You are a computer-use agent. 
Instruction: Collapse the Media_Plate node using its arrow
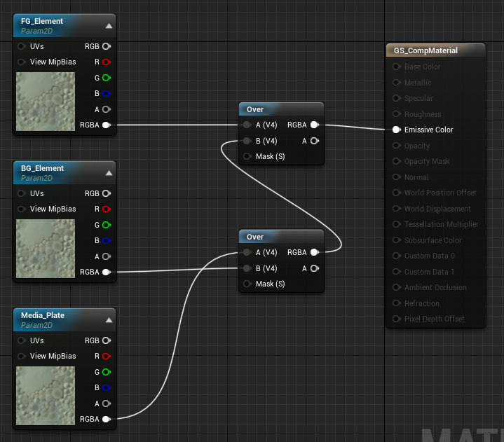click(109, 320)
